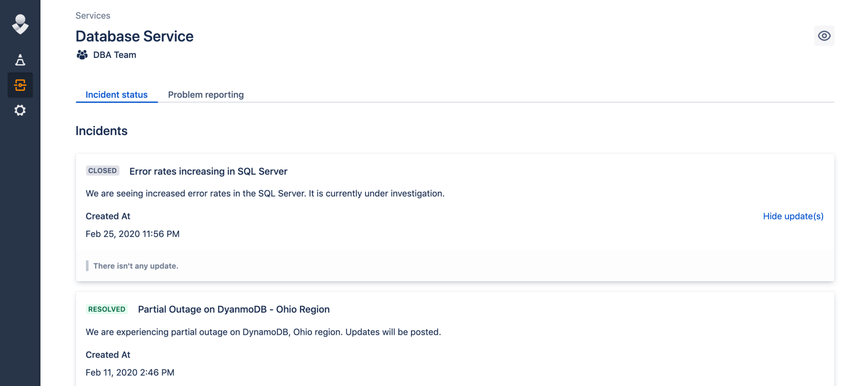
Task: Click the highlighted Services icon in sidebar
Action: coord(20,85)
